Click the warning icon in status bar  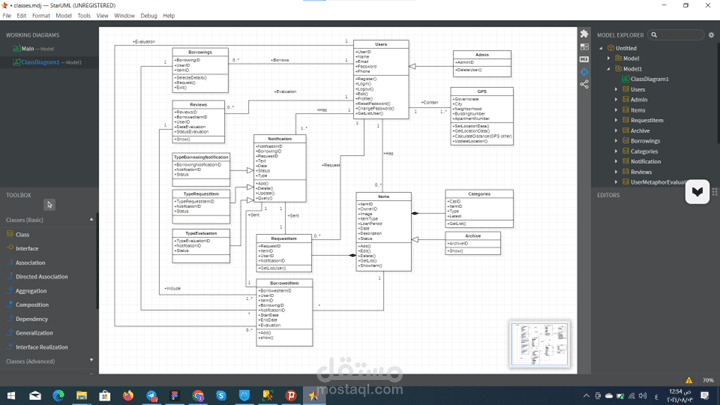pos(689,380)
